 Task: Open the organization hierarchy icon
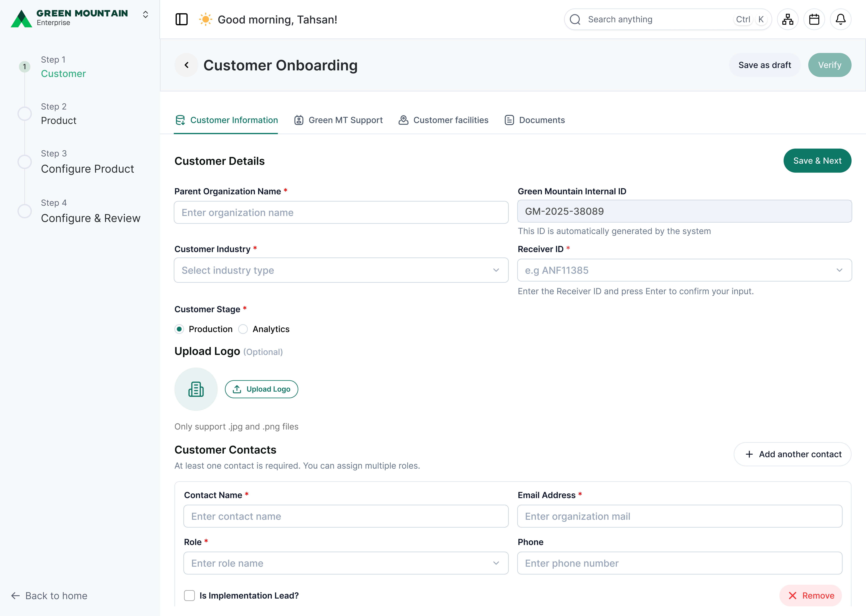788,19
